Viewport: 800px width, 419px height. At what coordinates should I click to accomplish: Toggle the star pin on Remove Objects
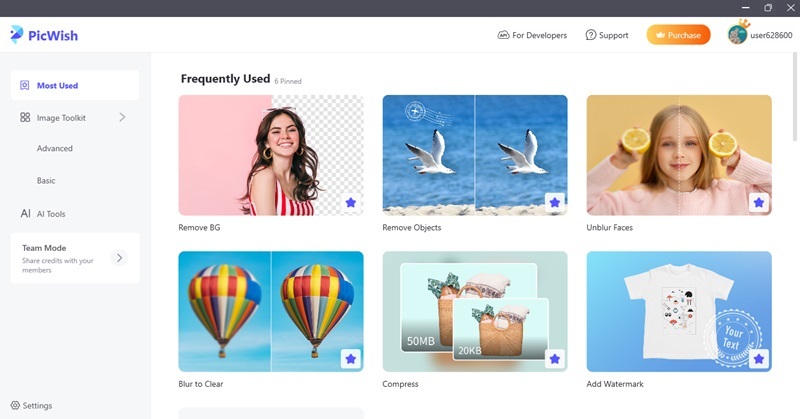click(x=555, y=203)
